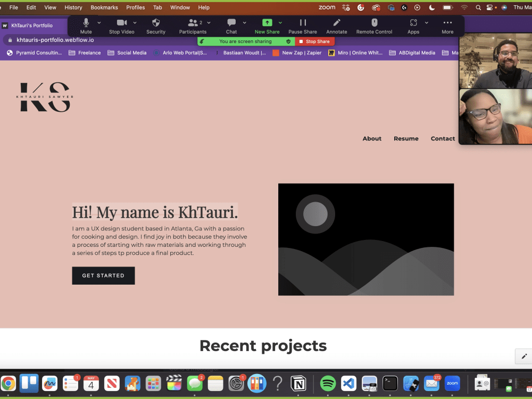Expand arrow beside Chat
Screen dimensions: 532x399
point(244,23)
